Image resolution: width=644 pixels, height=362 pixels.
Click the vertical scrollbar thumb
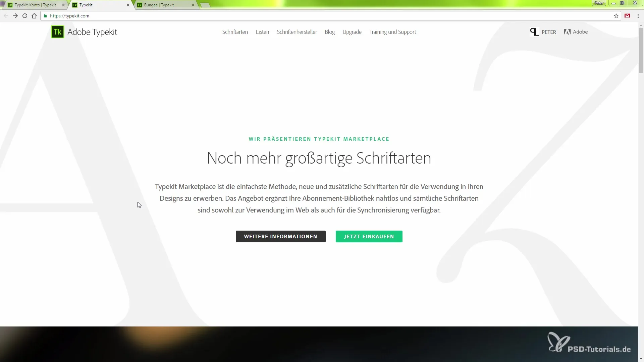tap(641, 50)
